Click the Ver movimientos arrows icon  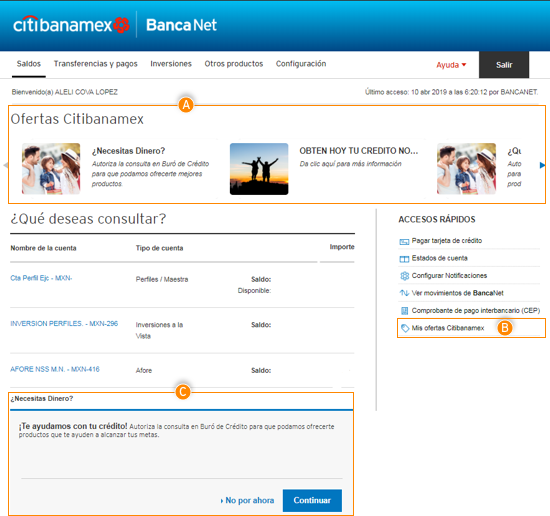point(404,293)
